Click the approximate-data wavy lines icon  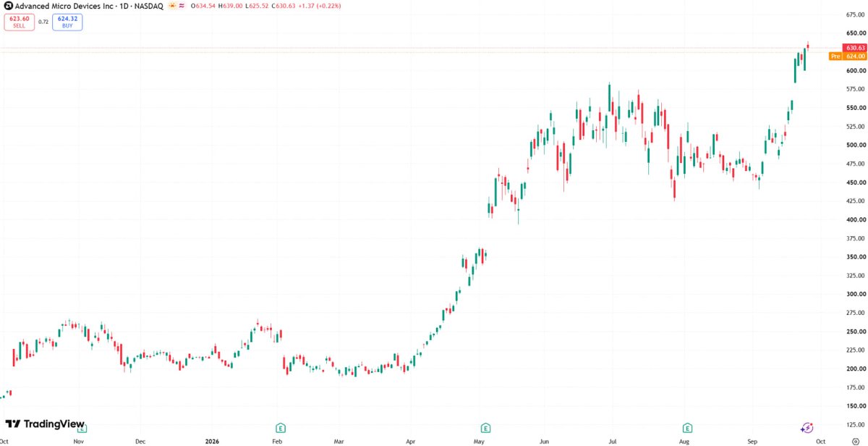tap(181, 6)
